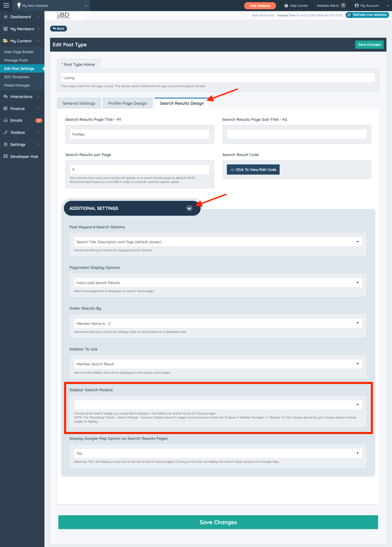Open the Pagination Display Options dropdown
Image resolution: width=392 pixels, height=547 pixels.
pyautogui.click(x=218, y=282)
